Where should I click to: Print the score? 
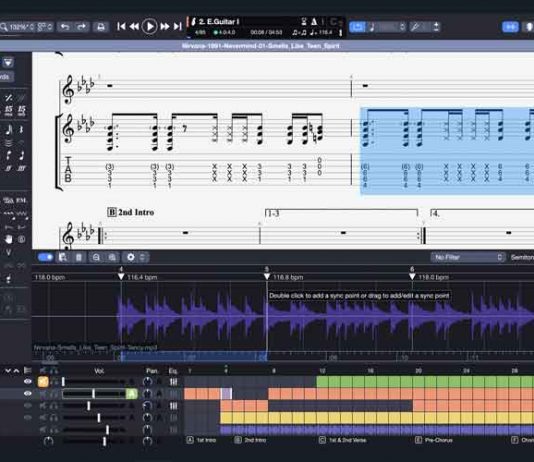pos(101,27)
